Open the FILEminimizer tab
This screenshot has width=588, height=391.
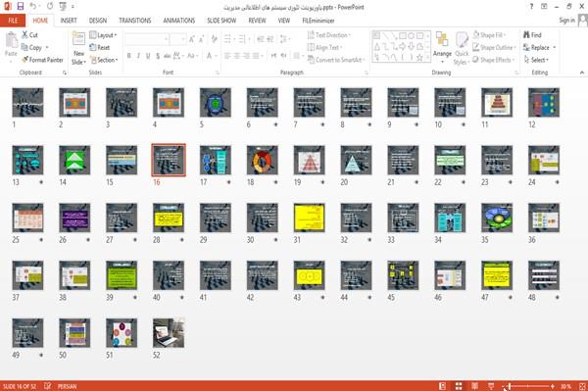tap(318, 21)
